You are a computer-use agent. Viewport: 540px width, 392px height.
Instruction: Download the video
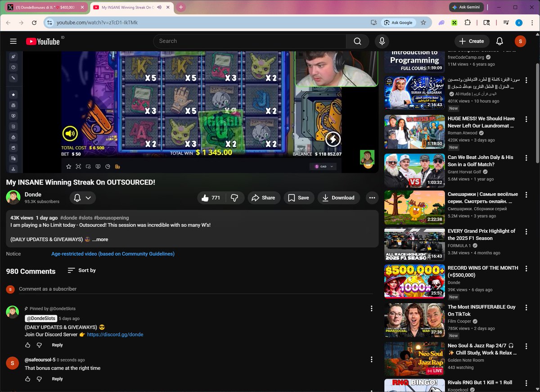point(338,198)
